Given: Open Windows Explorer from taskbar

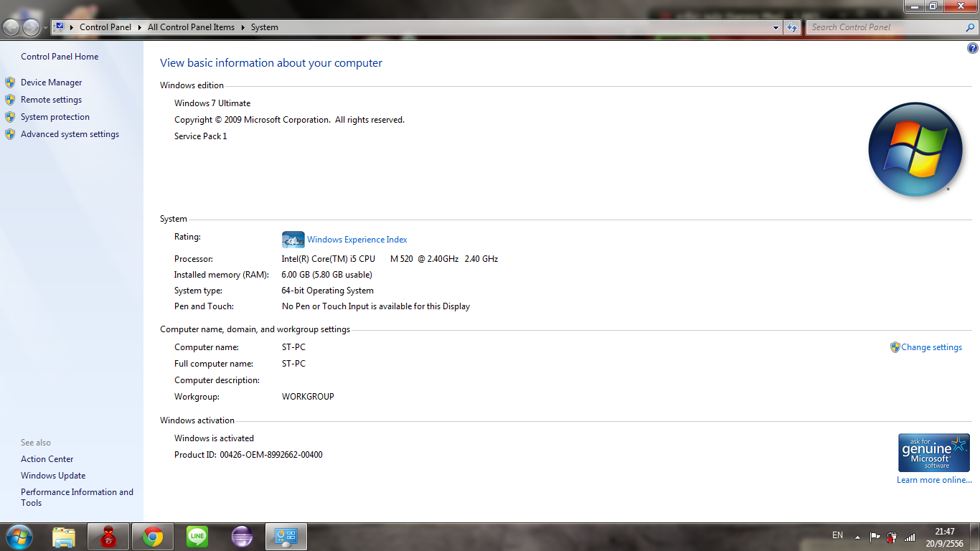Looking at the screenshot, I should coord(64,537).
